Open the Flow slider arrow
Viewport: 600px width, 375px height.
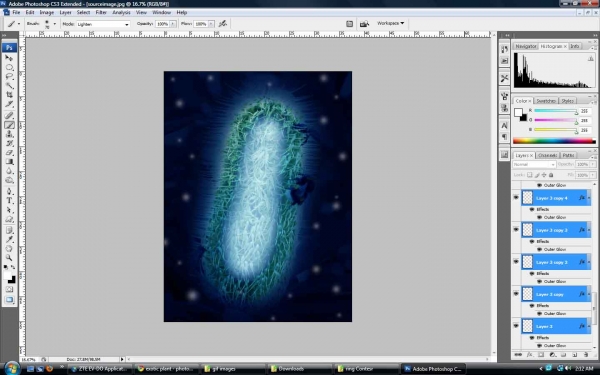point(211,24)
